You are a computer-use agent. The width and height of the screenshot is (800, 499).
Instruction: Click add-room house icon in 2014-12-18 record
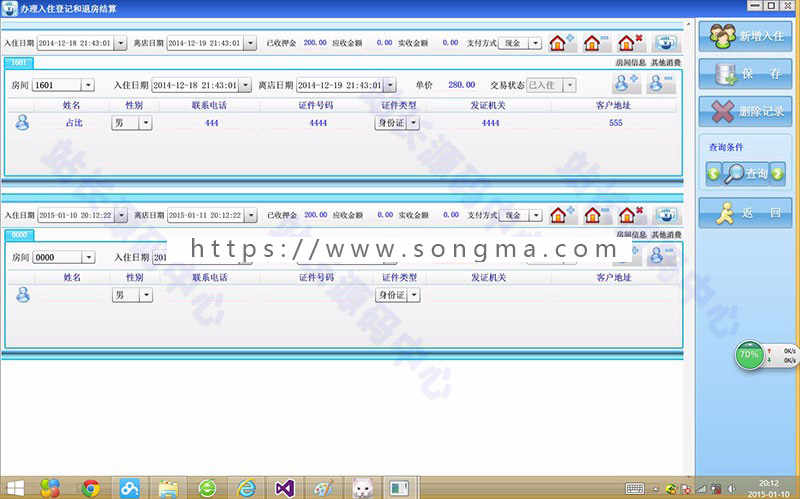pyautogui.click(x=562, y=43)
